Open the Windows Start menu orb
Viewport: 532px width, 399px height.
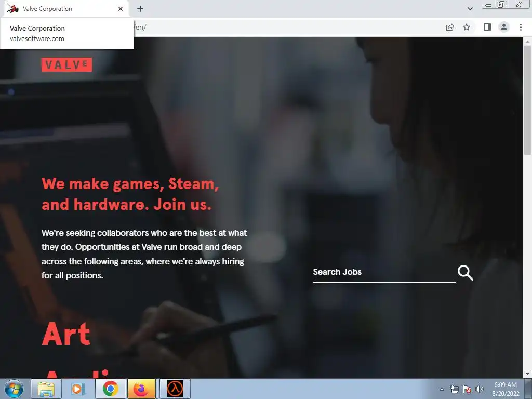pos(14,389)
